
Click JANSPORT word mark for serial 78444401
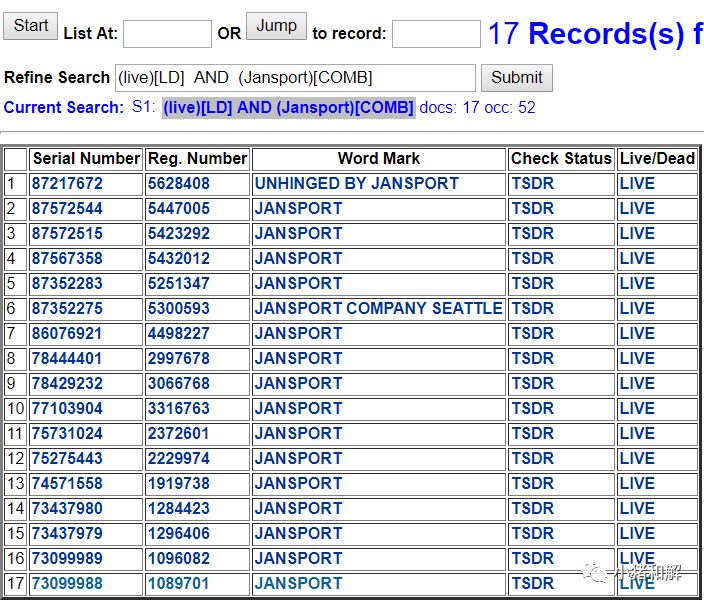(298, 359)
